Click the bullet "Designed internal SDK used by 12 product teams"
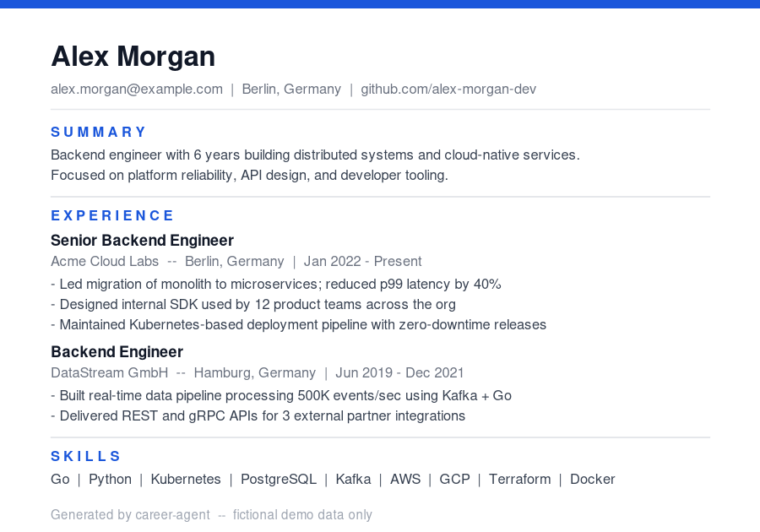760x532 pixels. 253,304
